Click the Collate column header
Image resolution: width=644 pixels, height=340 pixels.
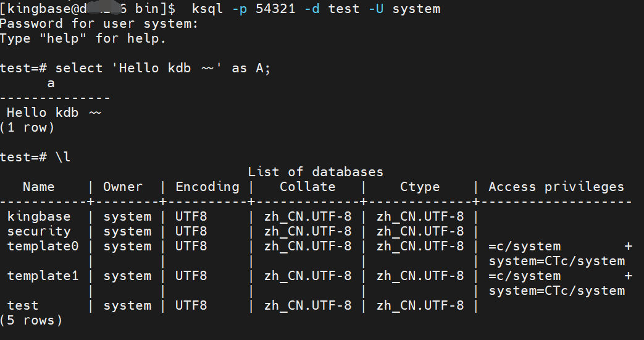307,187
